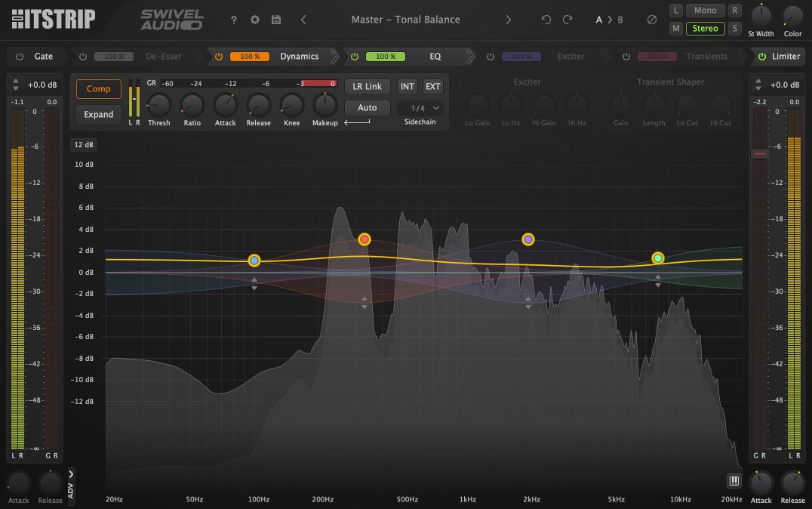Switch from Stereo to Mono mode

point(705,10)
